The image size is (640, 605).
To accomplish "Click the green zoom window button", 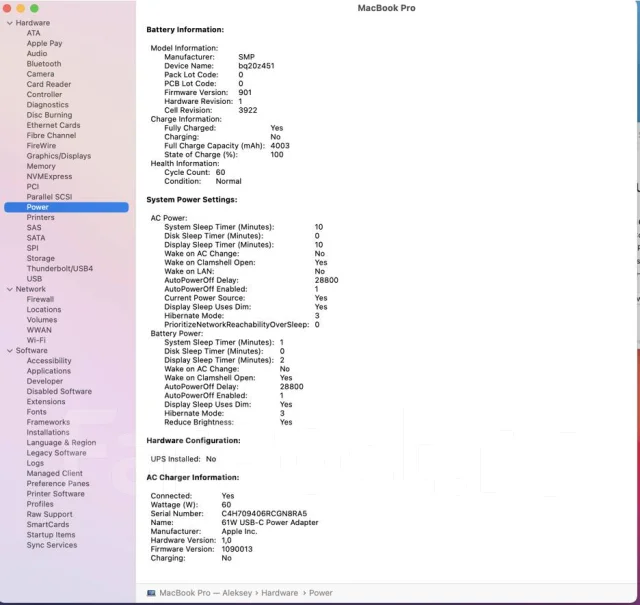I will 35,8.
